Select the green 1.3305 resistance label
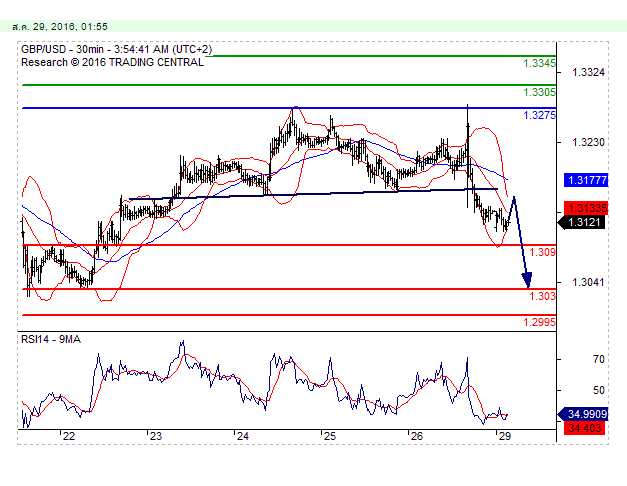627x486 pixels. [x=539, y=92]
